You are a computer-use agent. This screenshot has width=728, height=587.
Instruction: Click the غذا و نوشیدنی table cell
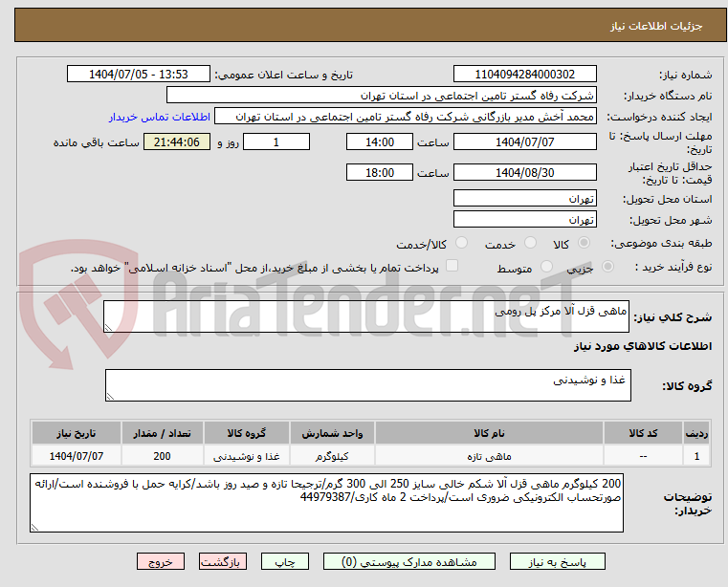pyautogui.click(x=246, y=456)
